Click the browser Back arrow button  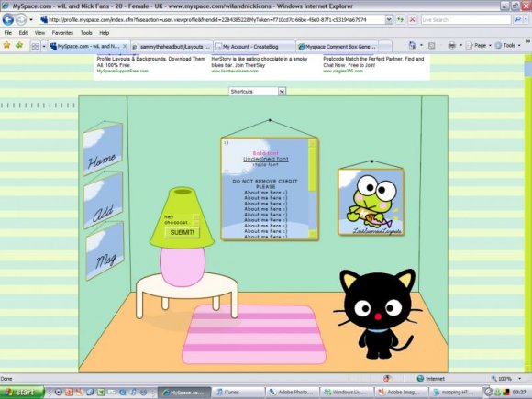click(8, 19)
